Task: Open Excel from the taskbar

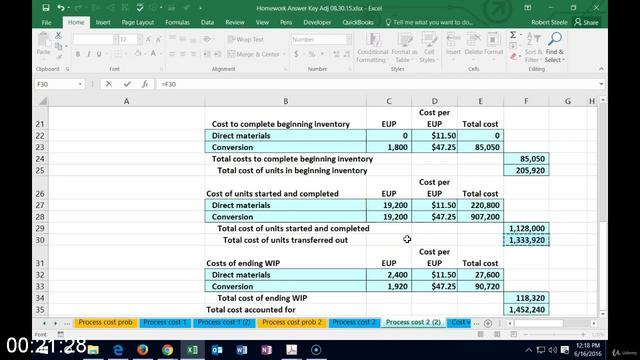Action: coord(192,350)
